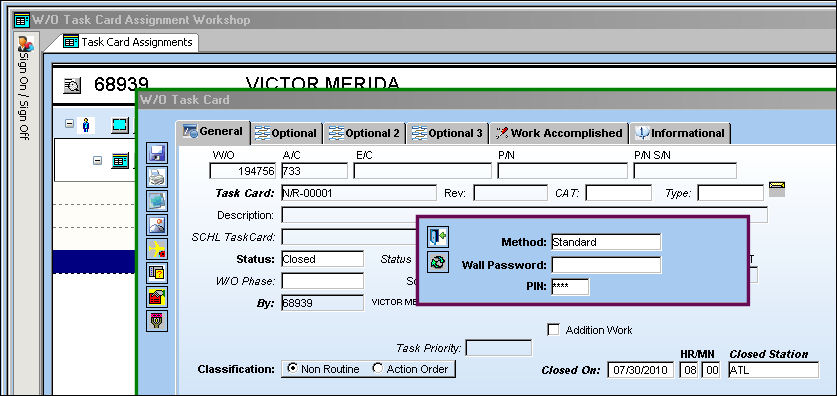Click the yellow airplane icon

point(157,249)
